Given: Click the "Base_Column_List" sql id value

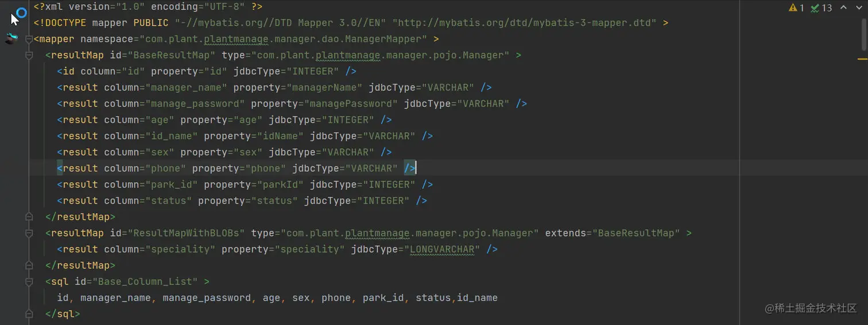Looking at the screenshot, I should [145, 281].
